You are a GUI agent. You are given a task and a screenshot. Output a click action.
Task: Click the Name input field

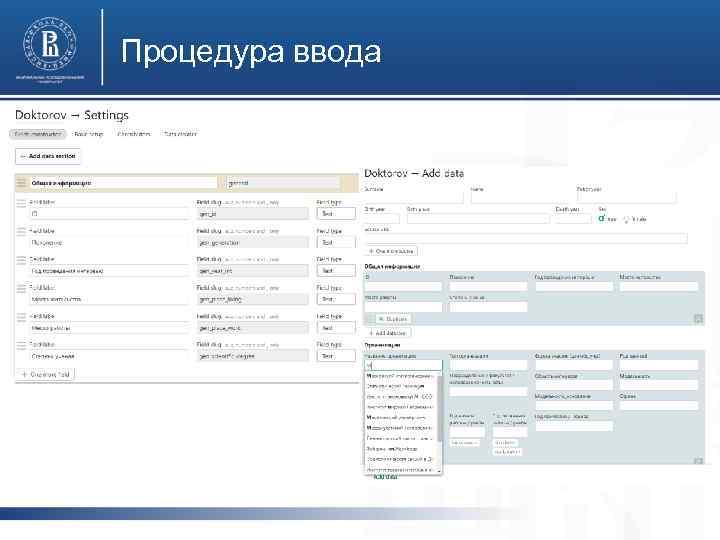pos(520,198)
